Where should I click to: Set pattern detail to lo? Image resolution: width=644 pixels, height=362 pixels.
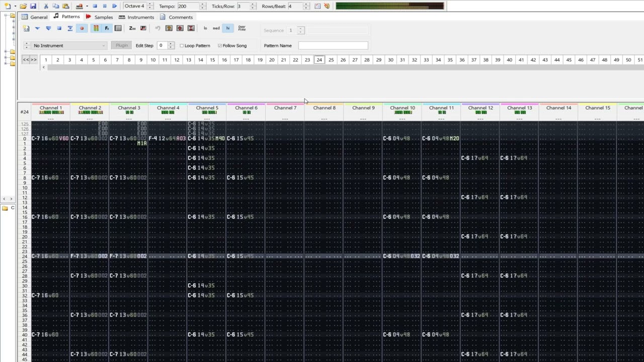click(x=205, y=28)
